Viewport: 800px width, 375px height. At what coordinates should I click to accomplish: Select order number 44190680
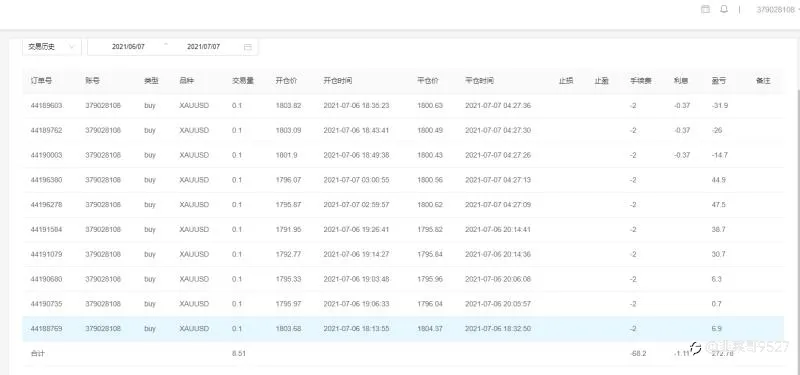46,279
